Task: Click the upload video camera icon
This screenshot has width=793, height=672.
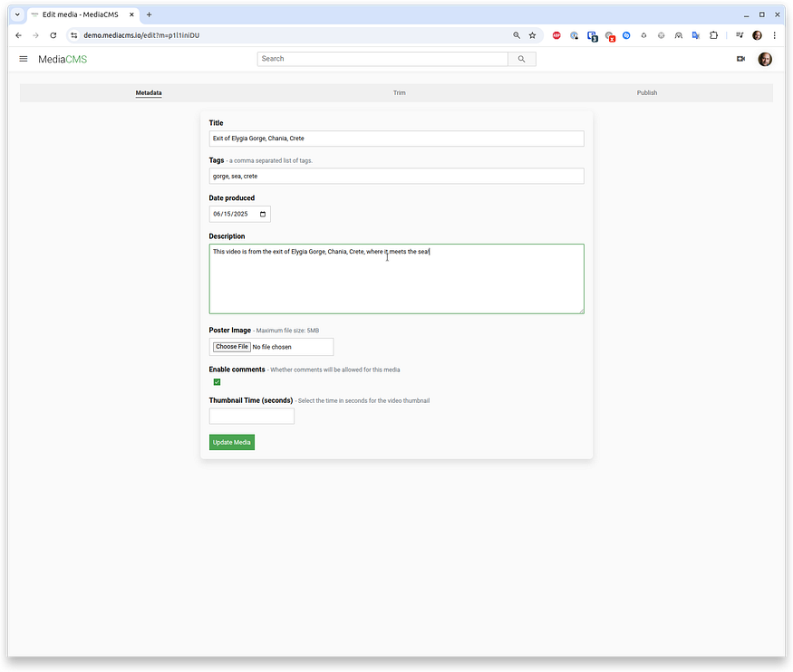Action: pos(740,58)
